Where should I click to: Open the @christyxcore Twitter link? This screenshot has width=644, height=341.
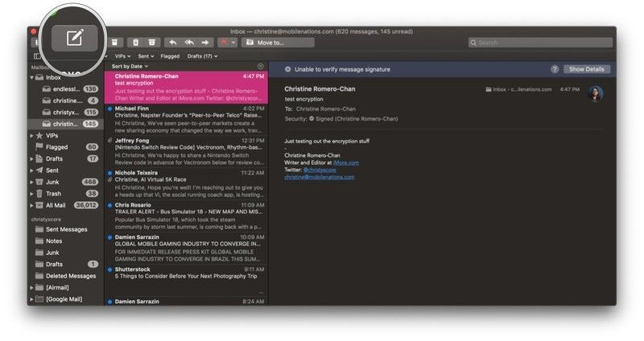pos(320,170)
